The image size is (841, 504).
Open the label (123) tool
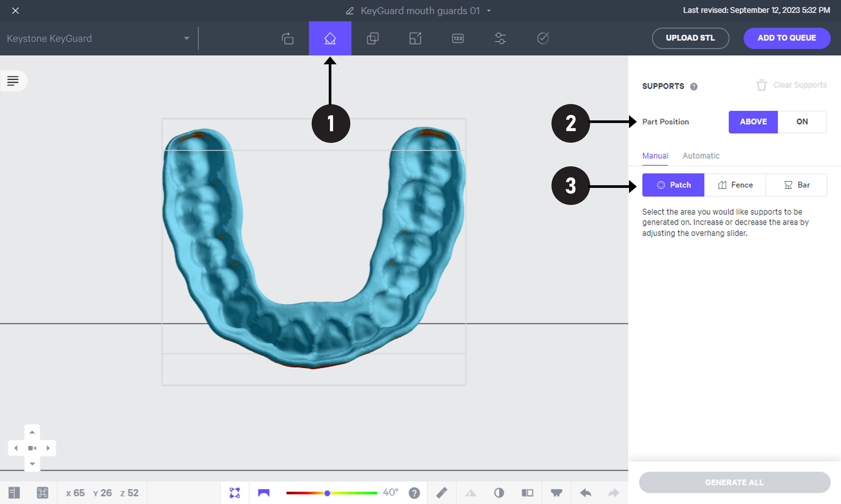(x=458, y=38)
